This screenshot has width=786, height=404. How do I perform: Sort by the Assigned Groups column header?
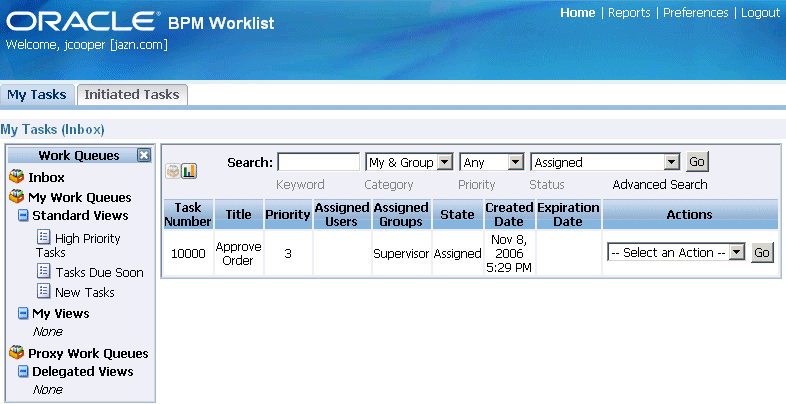(x=401, y=215)
